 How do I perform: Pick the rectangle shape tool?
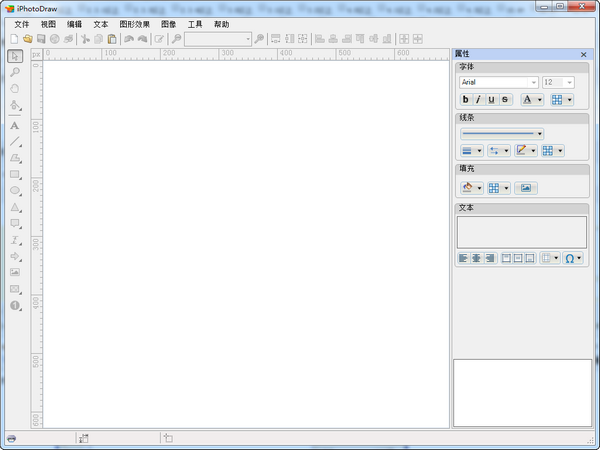(15, 174)
